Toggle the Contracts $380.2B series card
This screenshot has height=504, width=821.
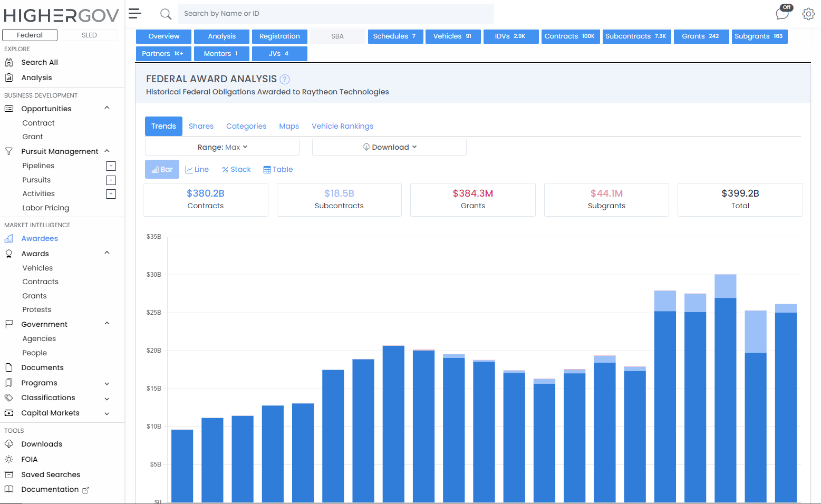coord(206,199)
